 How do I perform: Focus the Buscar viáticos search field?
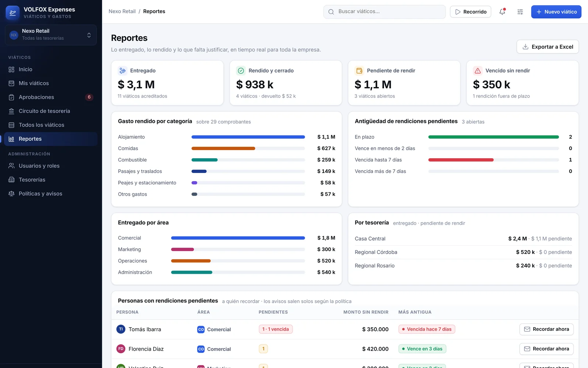tap(384, 12)
